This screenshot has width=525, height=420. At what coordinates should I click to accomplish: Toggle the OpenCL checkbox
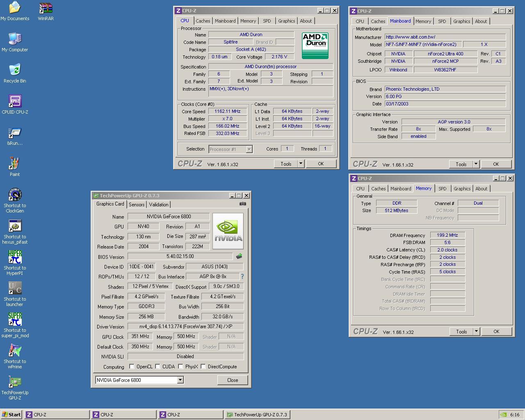point(132,367)
